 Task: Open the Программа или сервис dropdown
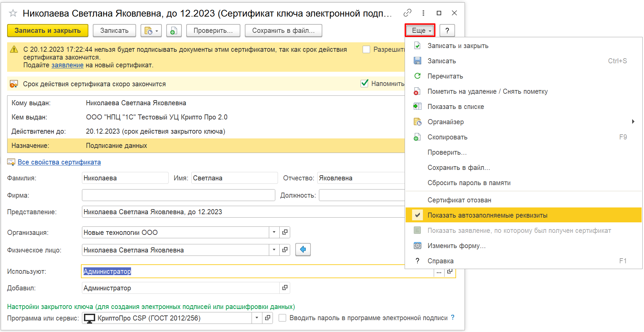click(x=257, y=318)
